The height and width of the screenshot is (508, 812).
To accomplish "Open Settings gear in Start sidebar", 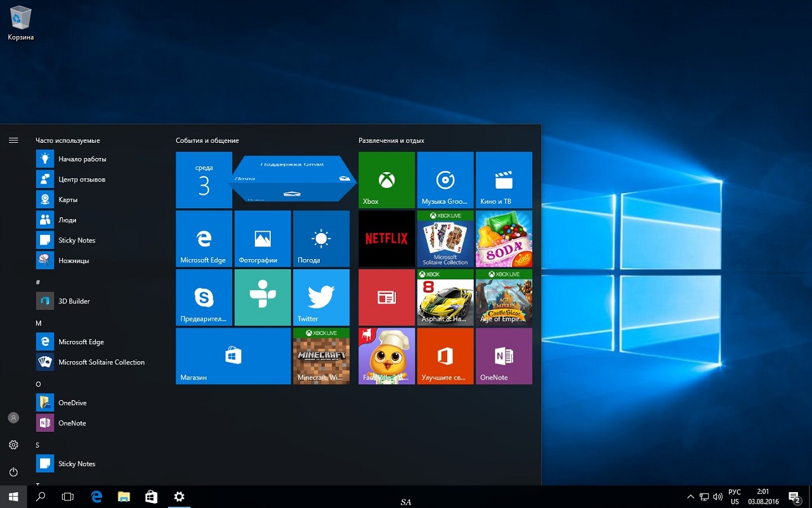I will coord(13,445).
